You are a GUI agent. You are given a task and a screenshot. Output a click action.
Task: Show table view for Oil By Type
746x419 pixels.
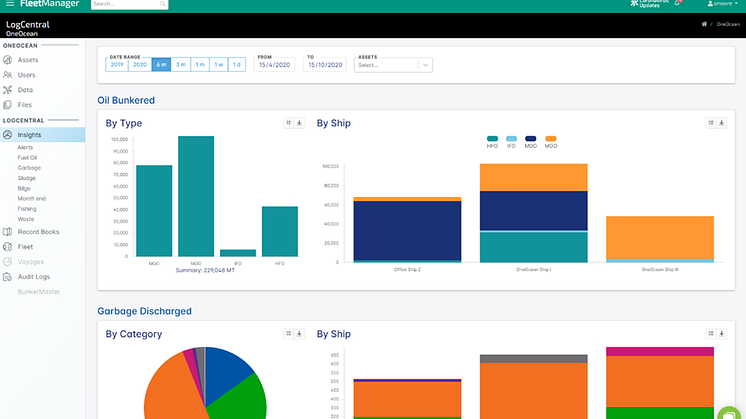[x=288, y=123]
